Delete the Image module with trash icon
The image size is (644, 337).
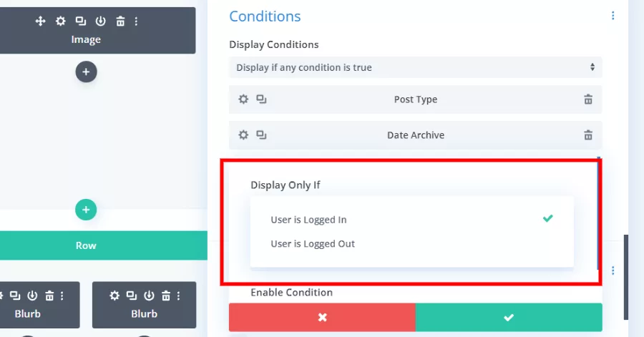point(120,21)
